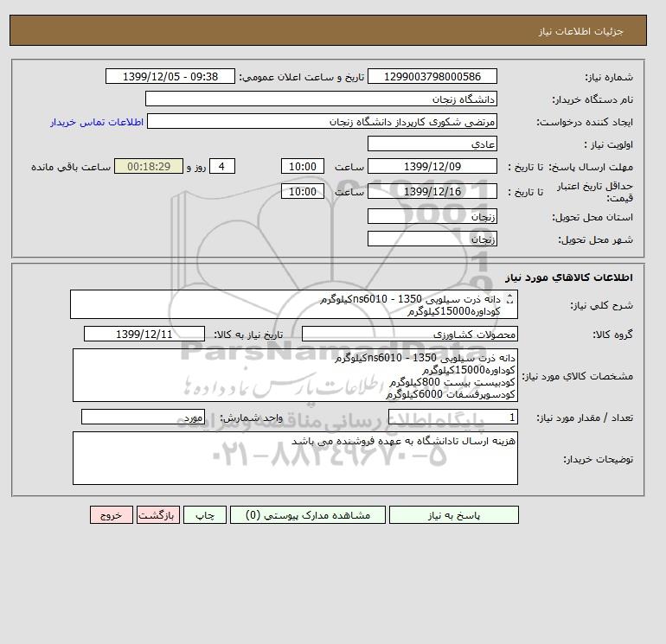Click the توضیحات خریدار text area

295,458
